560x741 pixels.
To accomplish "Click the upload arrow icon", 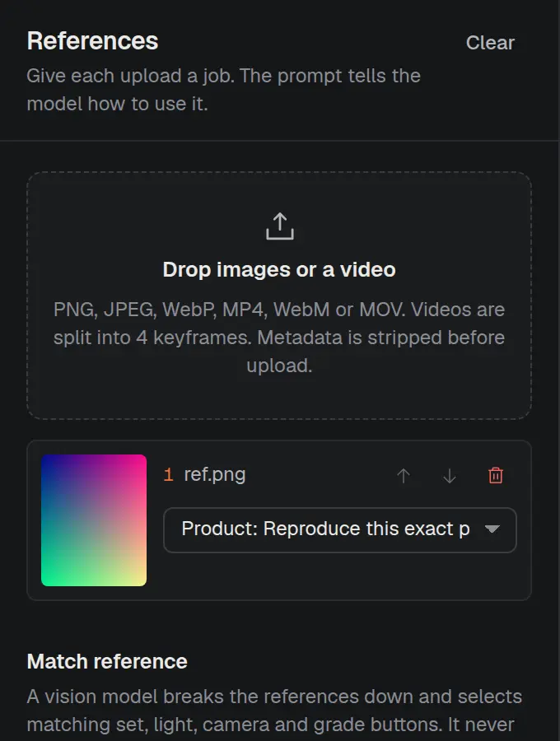I will [x=280, y=226].
